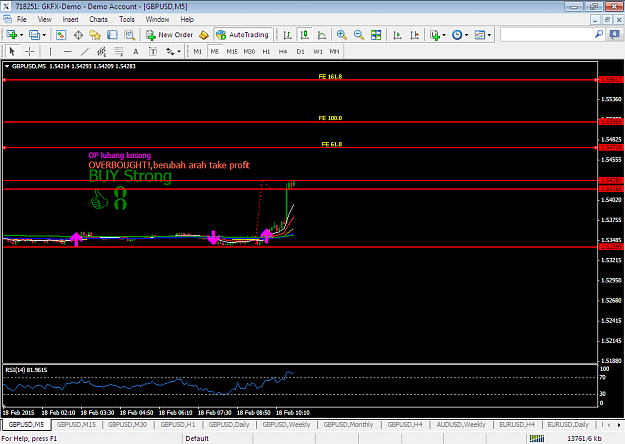Open the Terminal panel icon
This screenshot has width=625, height=444.
112,35
